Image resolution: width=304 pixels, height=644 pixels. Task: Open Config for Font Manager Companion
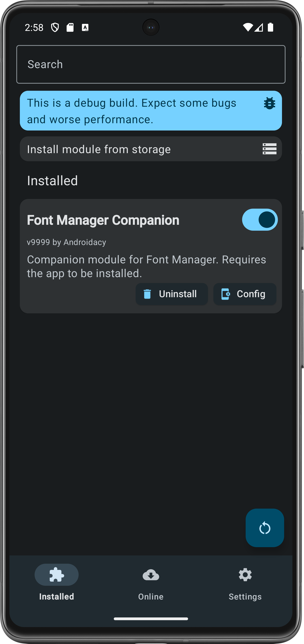[x=245, y=294]
